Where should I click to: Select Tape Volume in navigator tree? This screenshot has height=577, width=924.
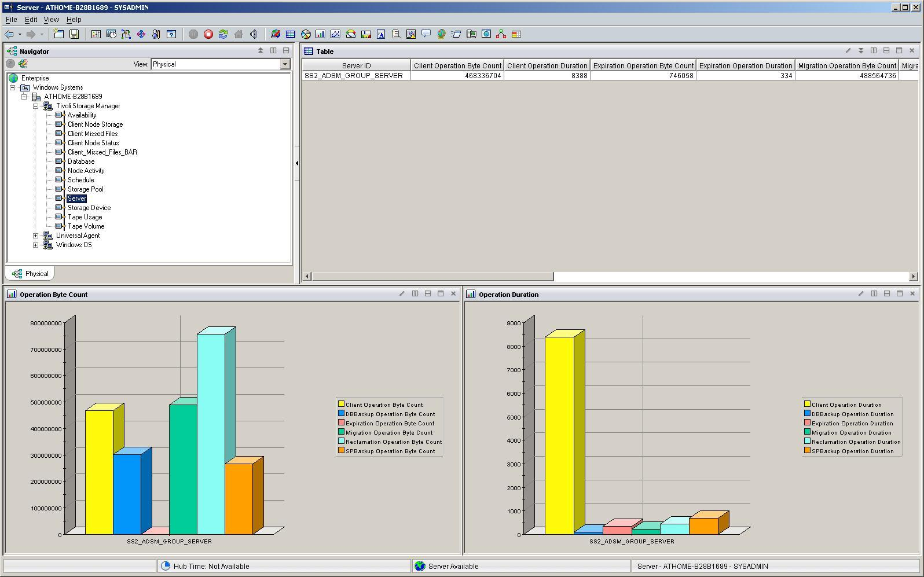point(86,226)
